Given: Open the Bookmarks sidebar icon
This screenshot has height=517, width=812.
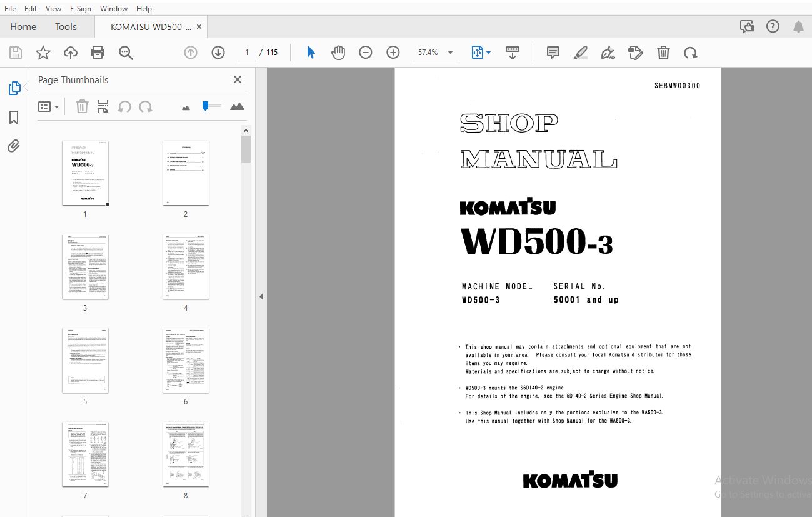Looking at the screenshot, I should pyautogui.click(x=14, y=118).
